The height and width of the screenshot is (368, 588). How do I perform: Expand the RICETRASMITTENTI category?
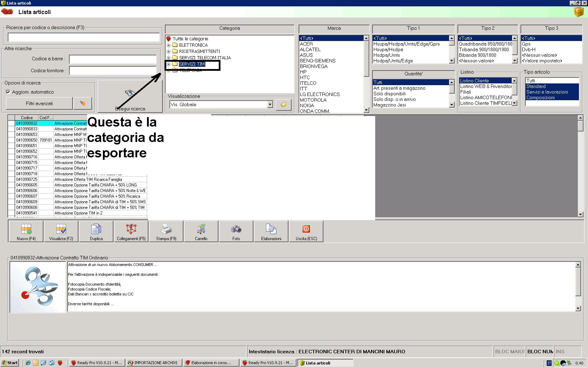168,52
